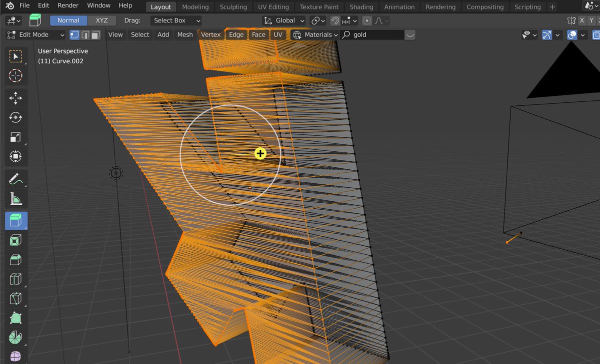This screenshot has width=600, height=364.
Task: Open the Render menu
Action: tap(68, 6)
